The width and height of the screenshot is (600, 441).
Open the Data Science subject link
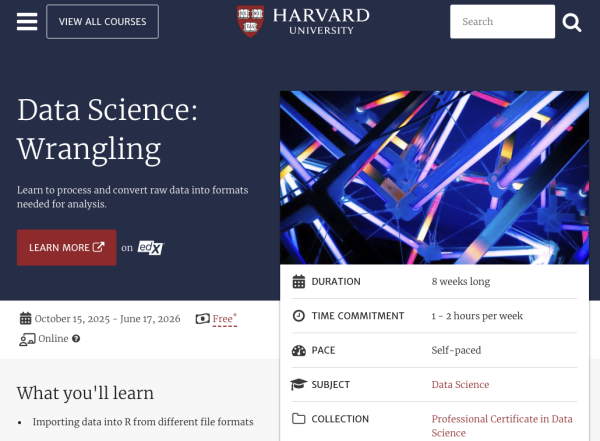(460, 385)
